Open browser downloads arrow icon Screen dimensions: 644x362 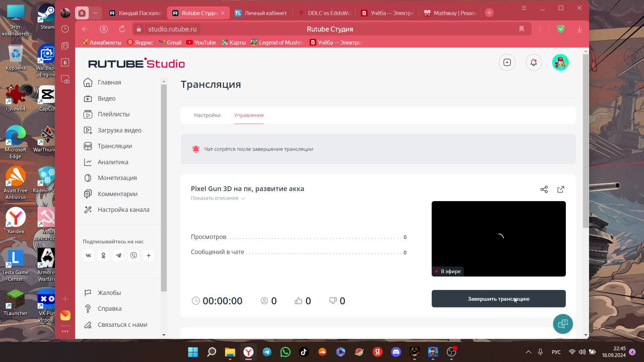point(579,29)
